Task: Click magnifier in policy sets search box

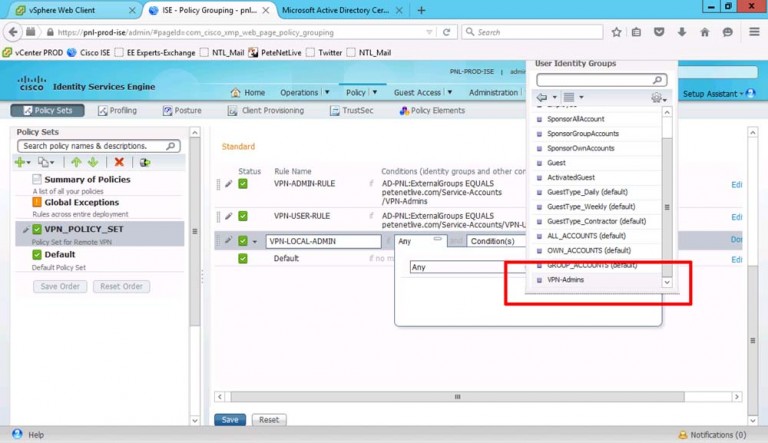Action: pos(170,146)
